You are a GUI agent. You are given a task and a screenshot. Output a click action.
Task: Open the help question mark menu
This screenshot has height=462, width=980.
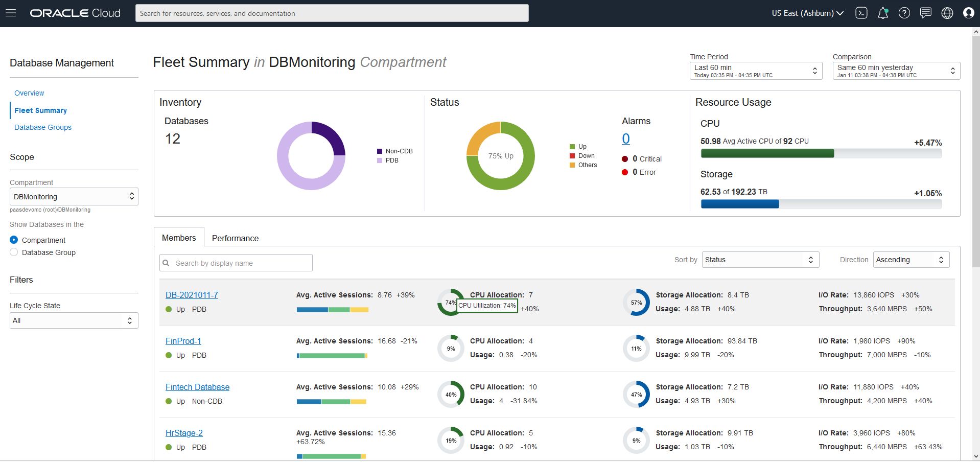click(x=904, y=13)
